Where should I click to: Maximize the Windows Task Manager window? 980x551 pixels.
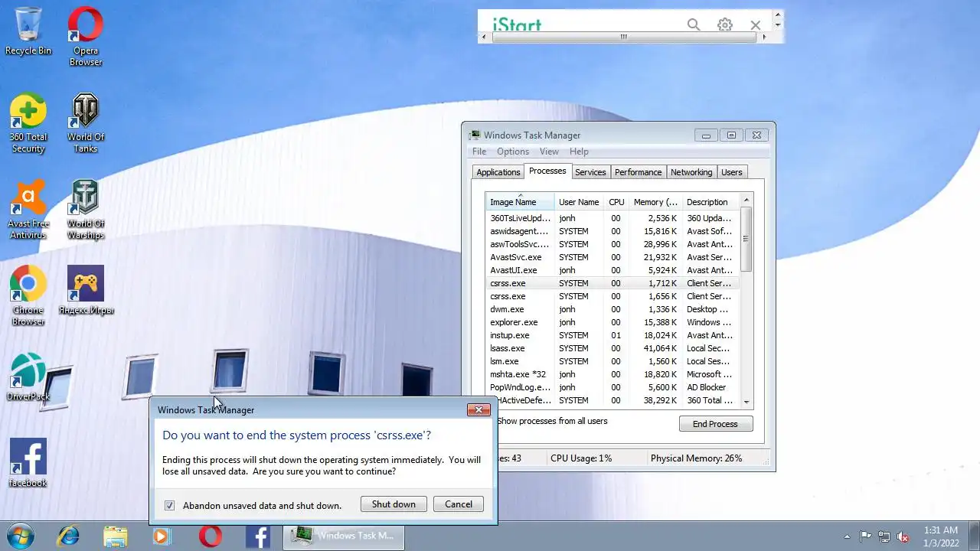[731, 135]
